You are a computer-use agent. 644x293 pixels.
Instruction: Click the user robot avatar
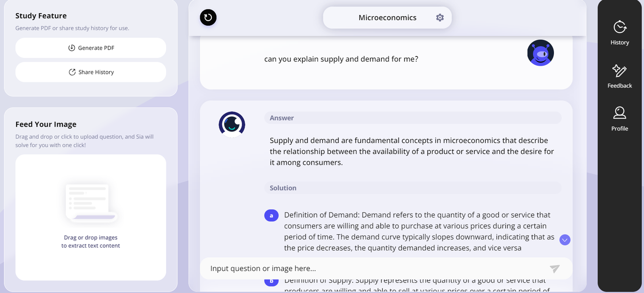[540, 53]
